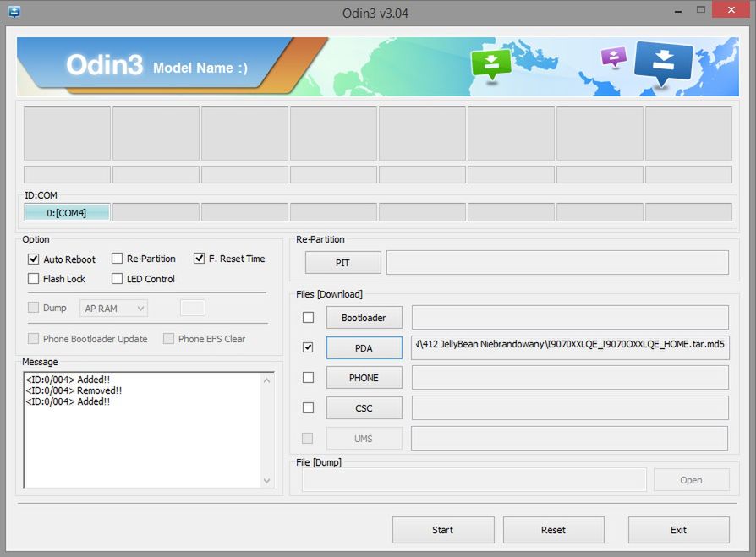Screen dimensions: 756x557
Task: Click the message log scroll down arrow
Action: (267, 480)
